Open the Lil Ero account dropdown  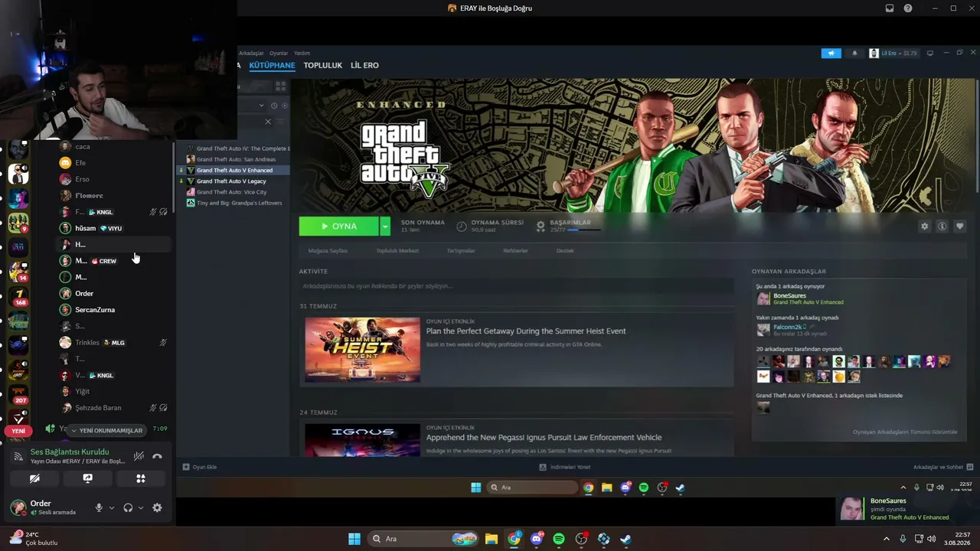point(893,54)
